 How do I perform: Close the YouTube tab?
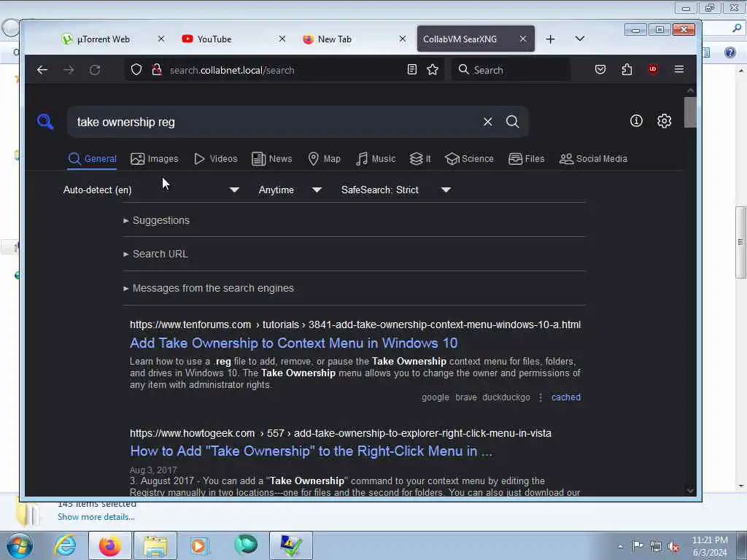tap(282, 39)
